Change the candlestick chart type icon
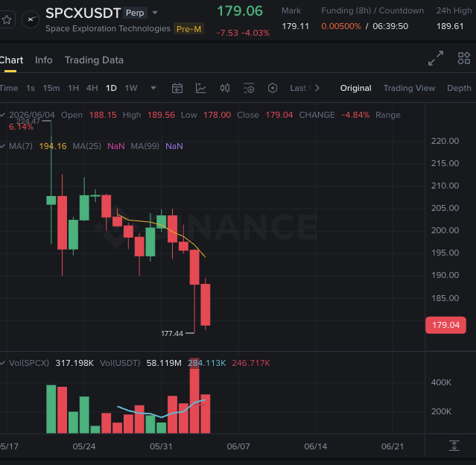This screenshot has height=465, width=476. (225, 88)
